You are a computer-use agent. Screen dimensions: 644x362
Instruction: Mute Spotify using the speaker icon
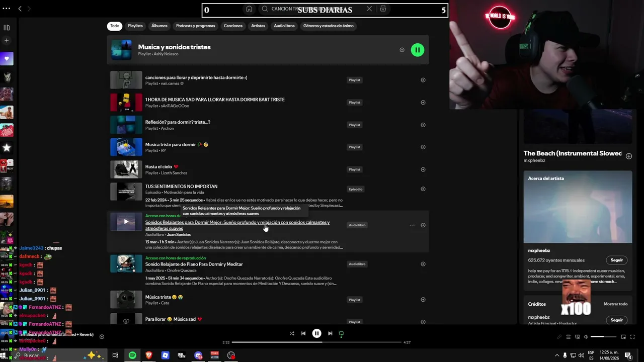tap(586, 337)
